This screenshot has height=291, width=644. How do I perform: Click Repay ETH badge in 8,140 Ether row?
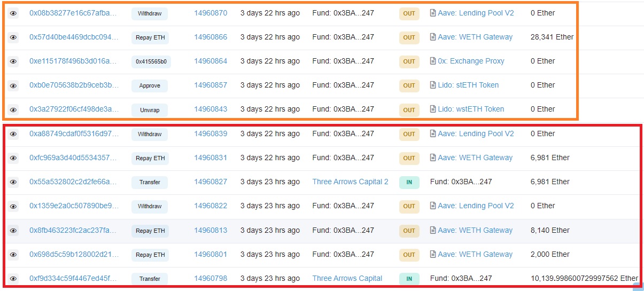[150, 231]
